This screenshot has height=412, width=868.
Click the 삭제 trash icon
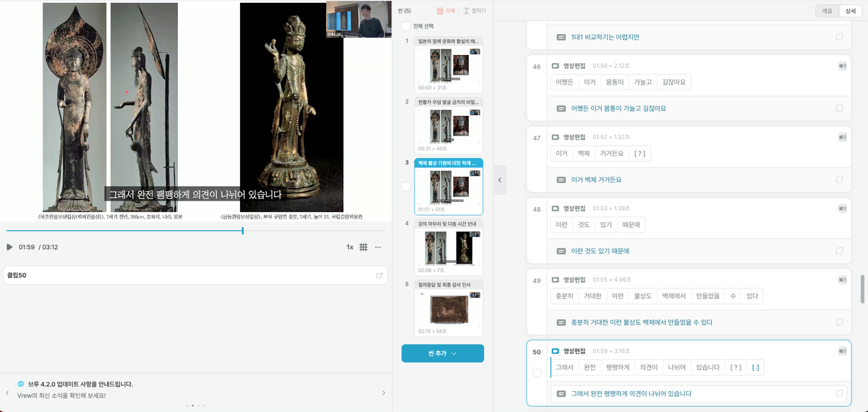pyautogui.click(x=446, y=11)
